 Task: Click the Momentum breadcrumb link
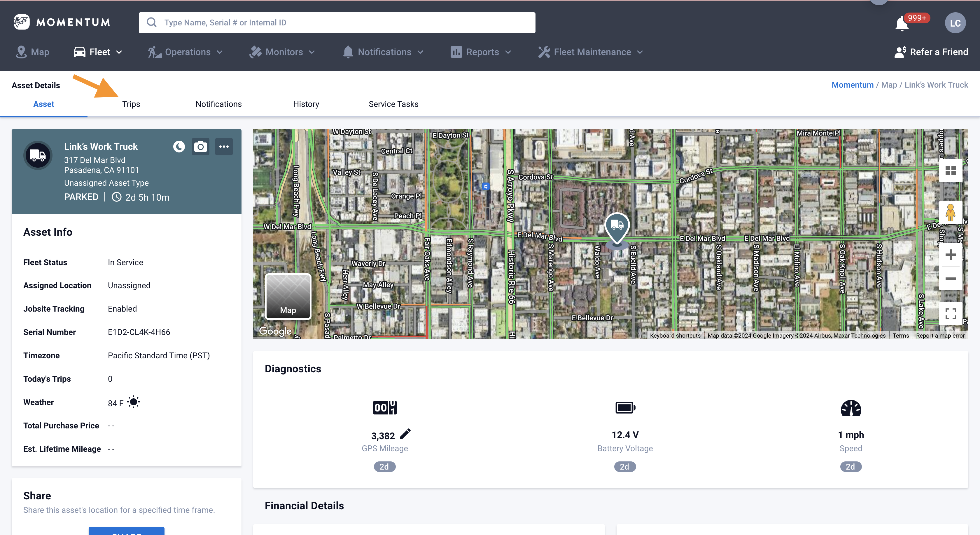coord(852,85)
